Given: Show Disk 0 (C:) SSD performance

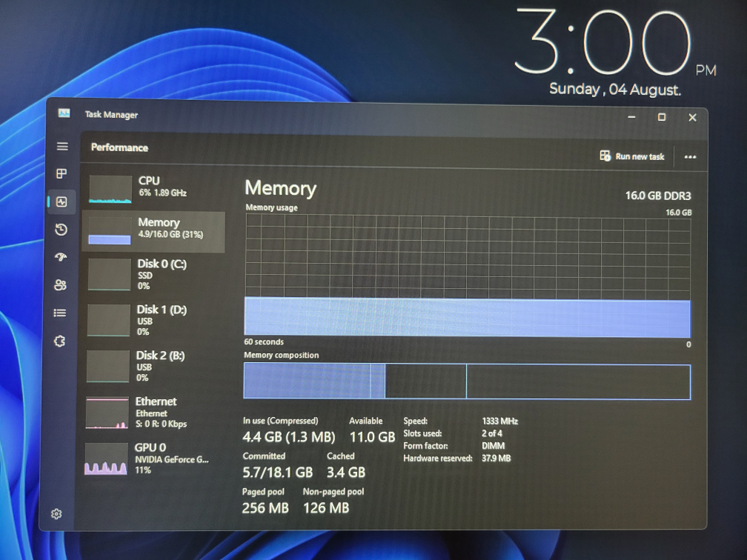Looking at the screenshot, I should [153, 274].
